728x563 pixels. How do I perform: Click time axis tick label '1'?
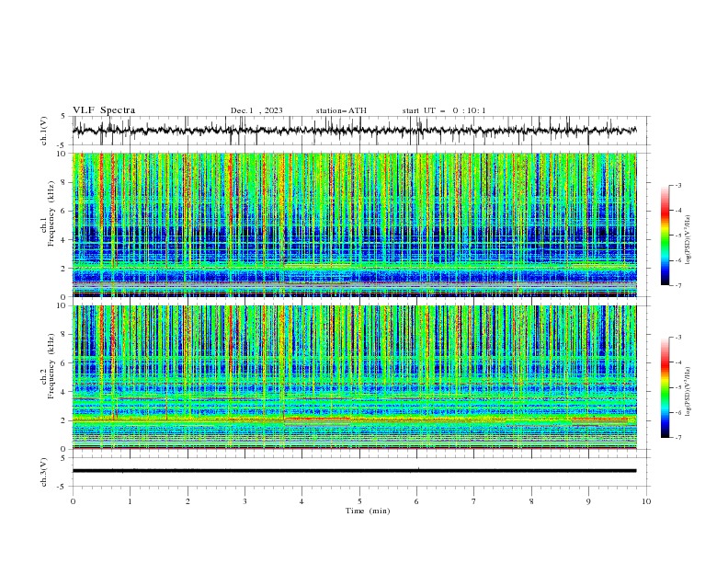point(130,501)
